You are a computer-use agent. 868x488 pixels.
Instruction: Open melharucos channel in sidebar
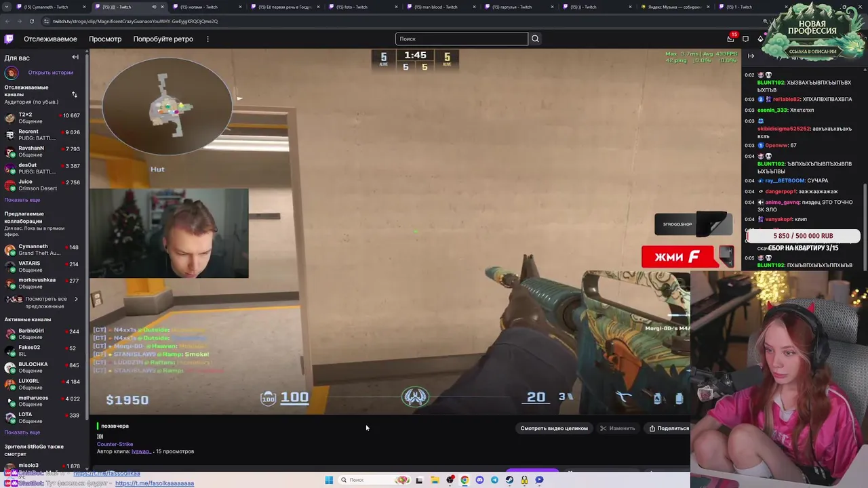click(43, 401)
